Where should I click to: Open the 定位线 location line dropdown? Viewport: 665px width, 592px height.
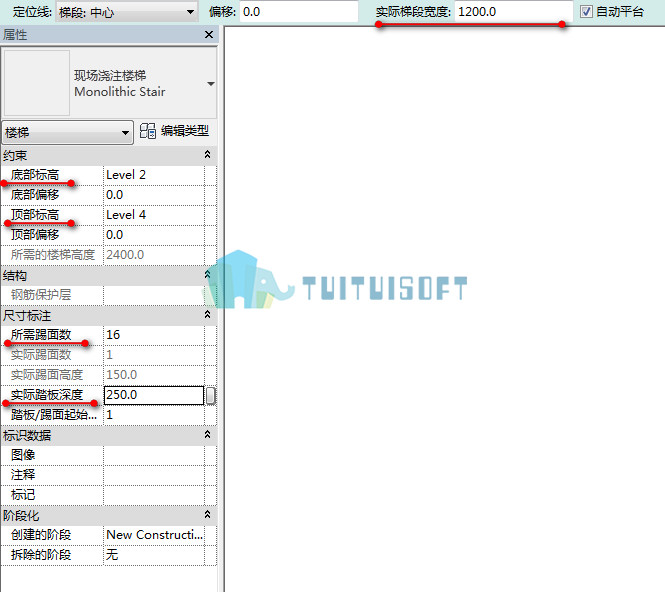tap(126, 12)
